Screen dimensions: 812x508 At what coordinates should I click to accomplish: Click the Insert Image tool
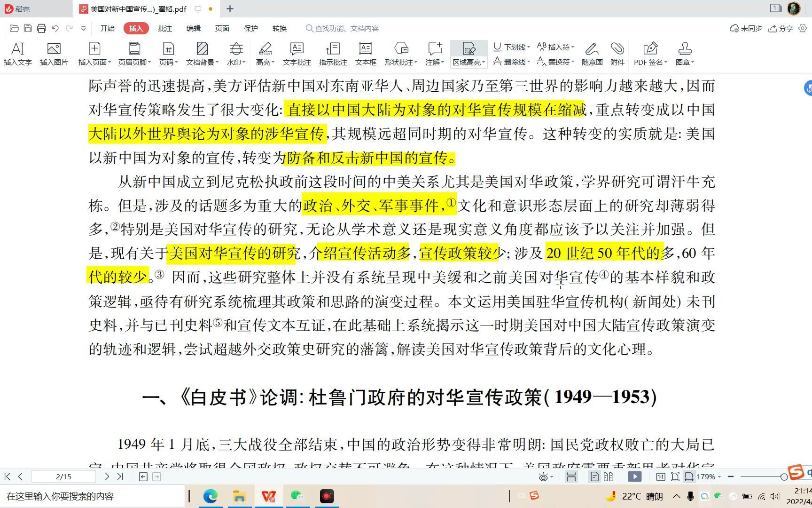click(54, 54)
